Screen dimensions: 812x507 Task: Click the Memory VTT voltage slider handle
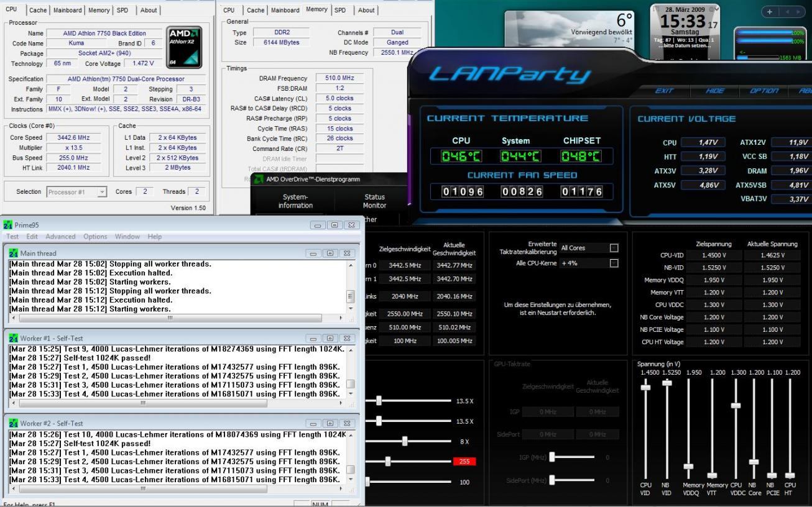[713, 475]
